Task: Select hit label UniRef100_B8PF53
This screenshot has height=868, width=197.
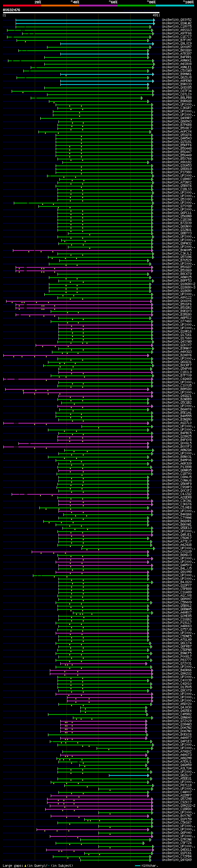Action: 177,281
